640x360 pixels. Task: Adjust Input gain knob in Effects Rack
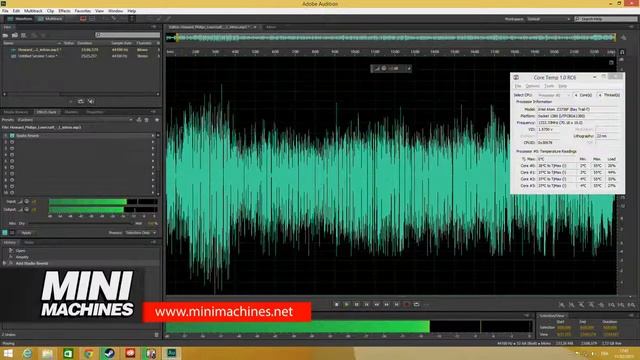click(x=27, y=202)
